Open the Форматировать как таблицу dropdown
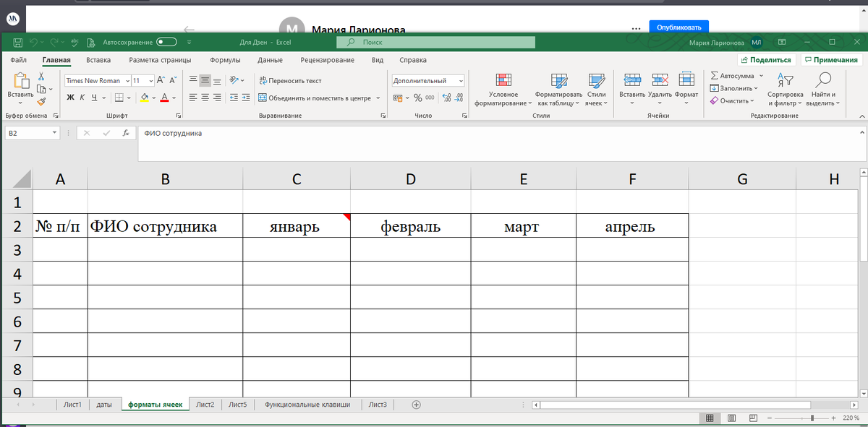 (558, 90)
